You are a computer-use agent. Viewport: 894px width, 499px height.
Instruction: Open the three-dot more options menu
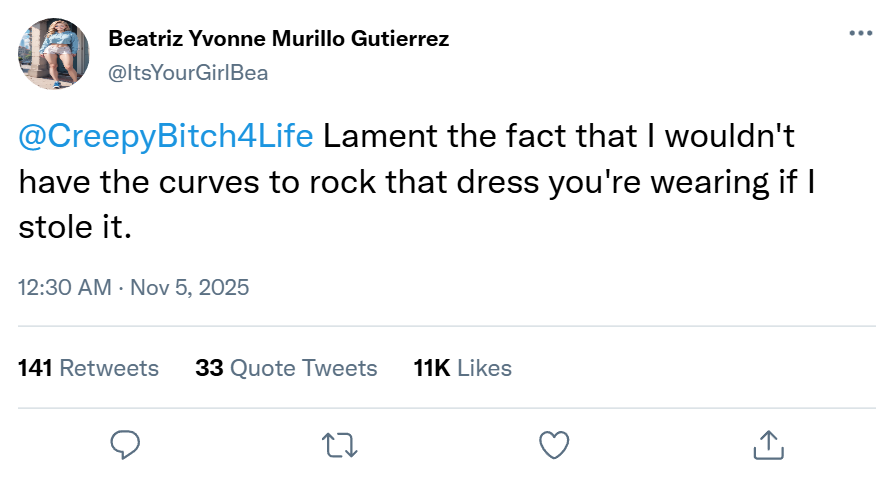(860, 33)
